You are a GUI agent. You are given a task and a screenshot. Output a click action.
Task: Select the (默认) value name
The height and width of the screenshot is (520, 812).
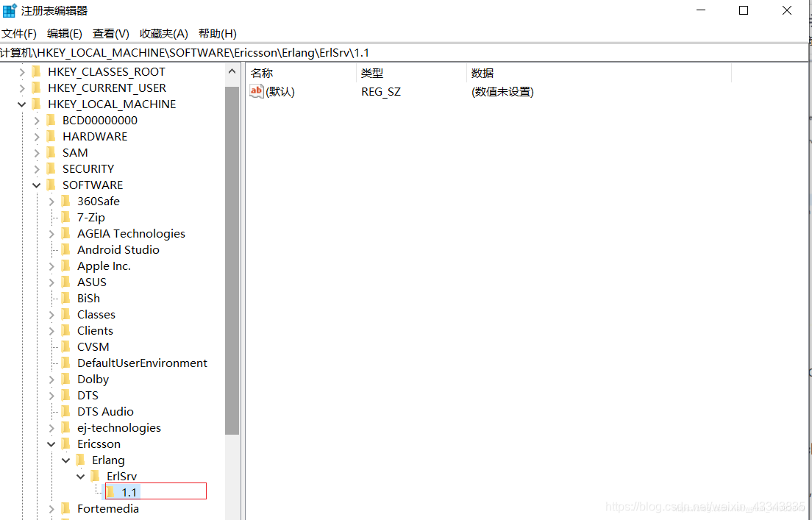coord(280,92)
